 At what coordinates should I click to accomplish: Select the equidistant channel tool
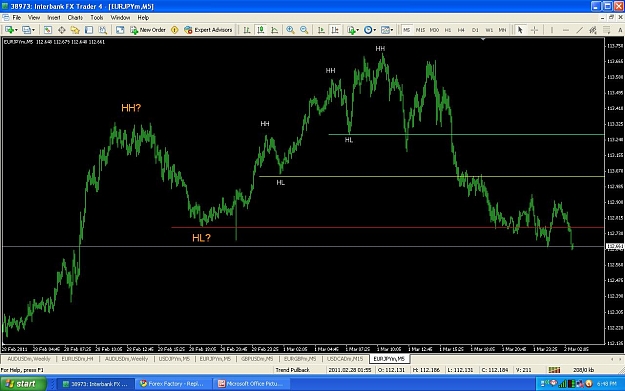[x=593, y=30]
